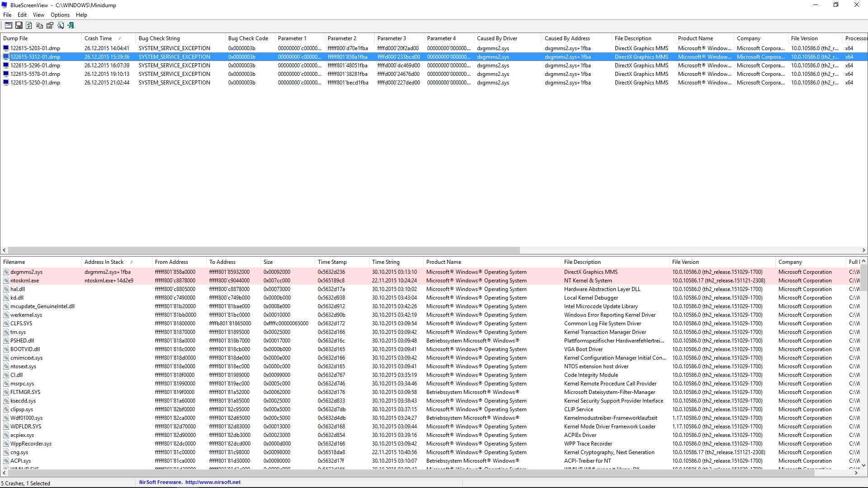Open the File menu

click(7, 15)
